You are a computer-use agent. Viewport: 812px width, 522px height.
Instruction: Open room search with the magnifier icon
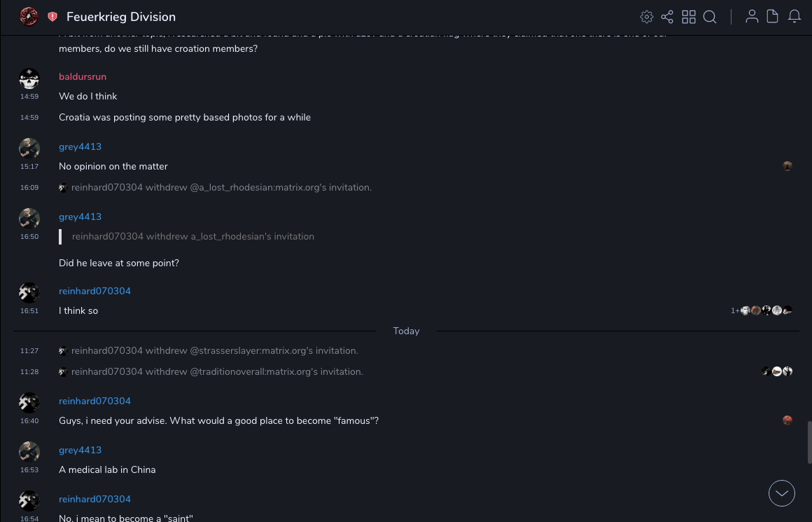(710, 17)
